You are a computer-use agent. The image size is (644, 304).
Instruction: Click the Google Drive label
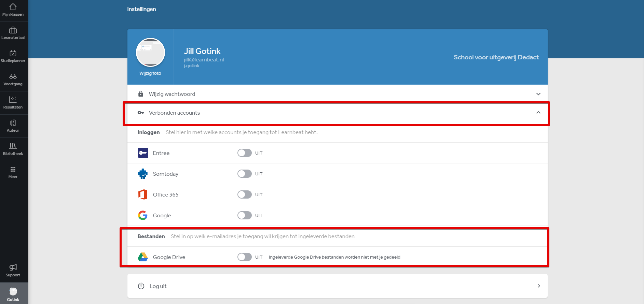pos(169,257)
